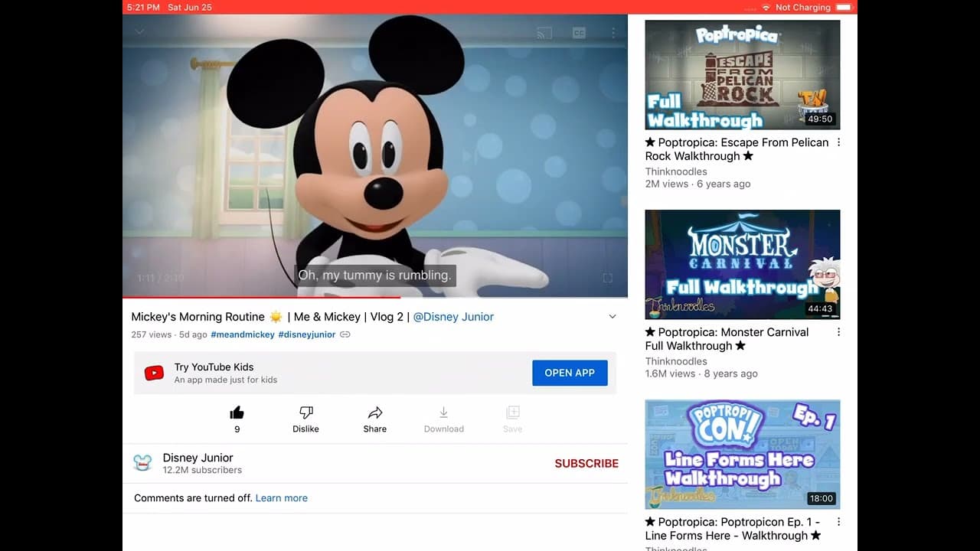Like the video with thumbs up
This screenshot has height=551, width=980.
click(x=237, y=419)
